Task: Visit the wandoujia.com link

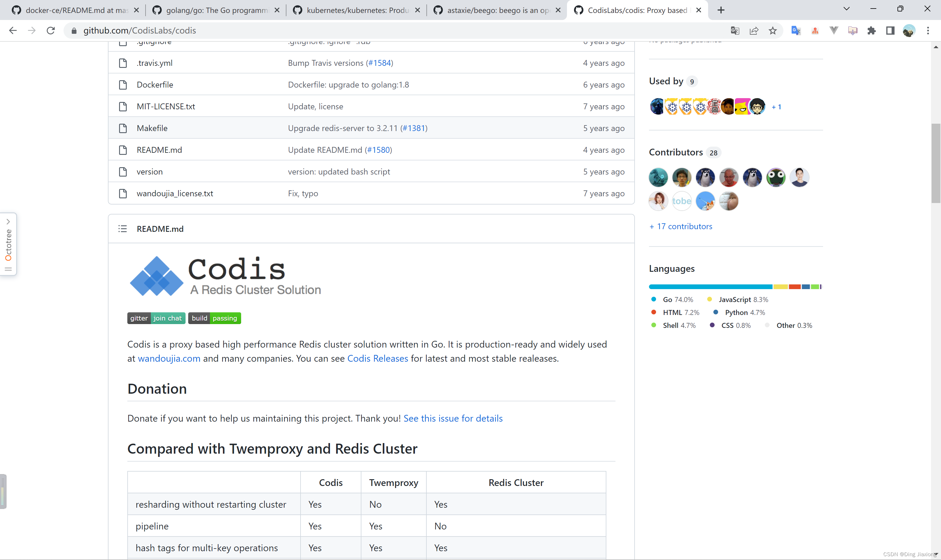Action: click(x=169, y=358)
